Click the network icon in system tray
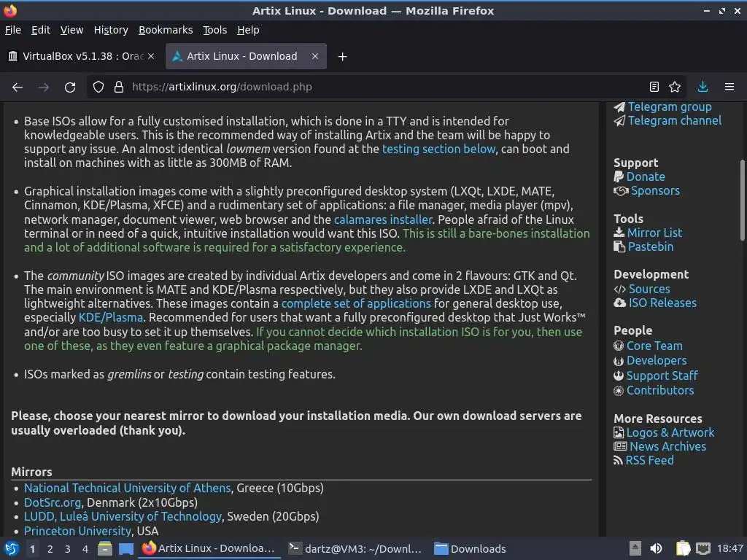The height and width of the screenshot is (560, 747). [703, 548]
